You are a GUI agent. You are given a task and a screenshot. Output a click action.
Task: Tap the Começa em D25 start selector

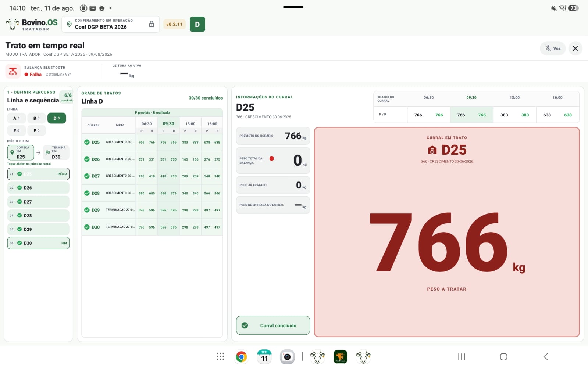tap(21, 152)
